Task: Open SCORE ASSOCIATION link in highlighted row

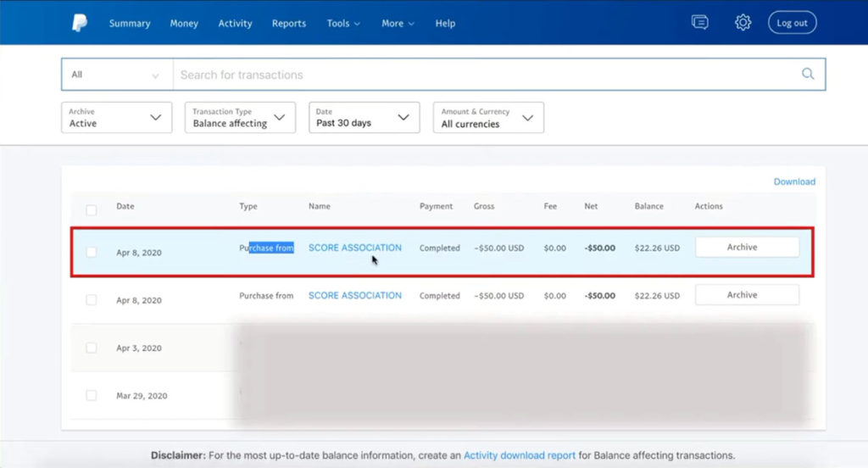Action: click(x=355, y=248)
